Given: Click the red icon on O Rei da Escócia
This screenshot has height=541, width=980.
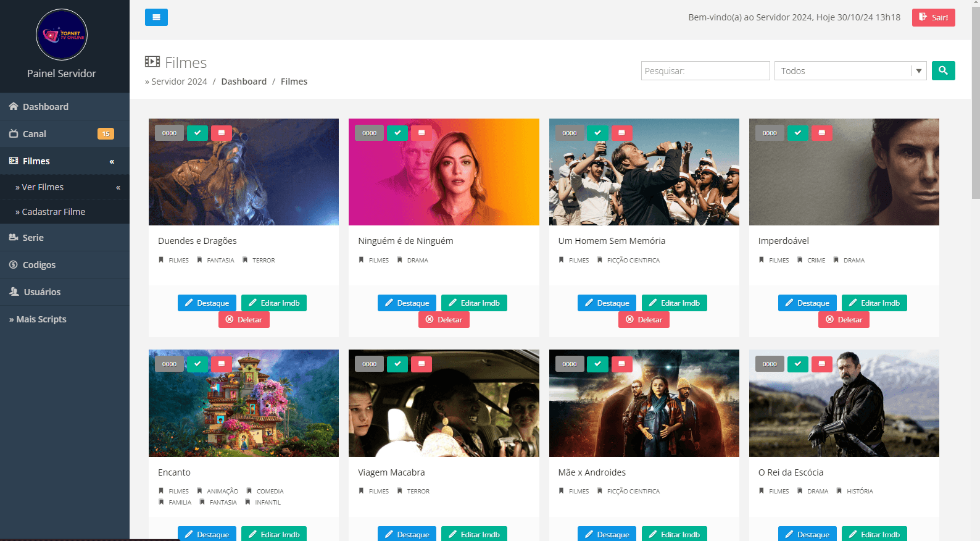Looking at the screenshot, I should point(822,364).
